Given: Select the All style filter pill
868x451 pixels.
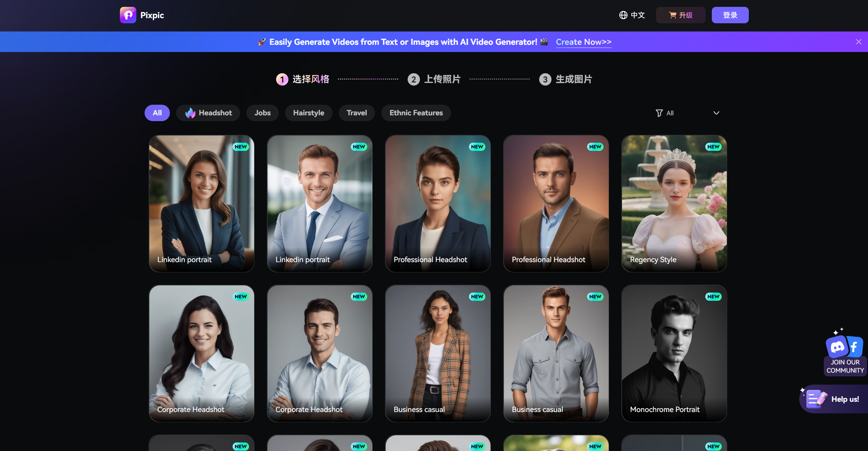Looking at the screenshot, I should click(157, 113).
